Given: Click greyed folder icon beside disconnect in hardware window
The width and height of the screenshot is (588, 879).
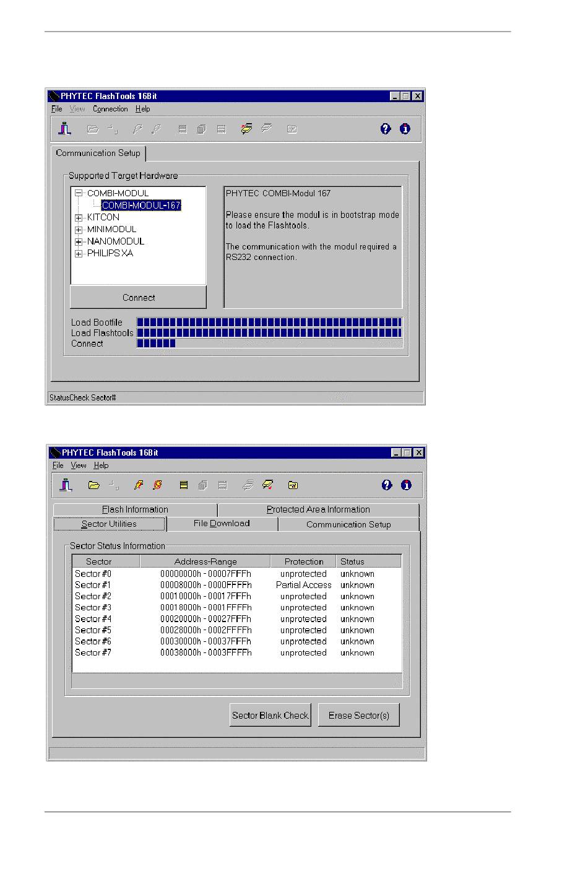Looking at the screenshot, I should pos(292,129).
